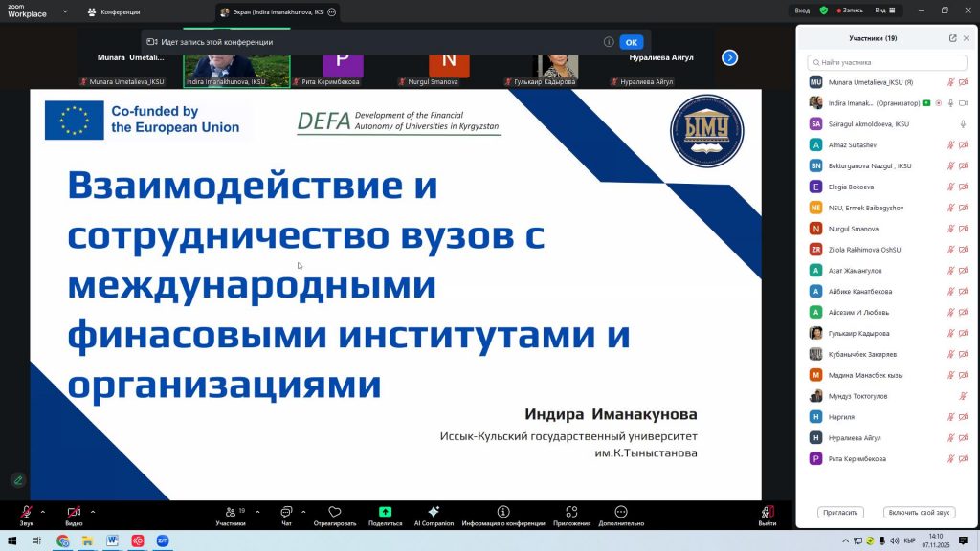
Task: Turn on camera with the Видео button
Action: [x=74, y=513]
